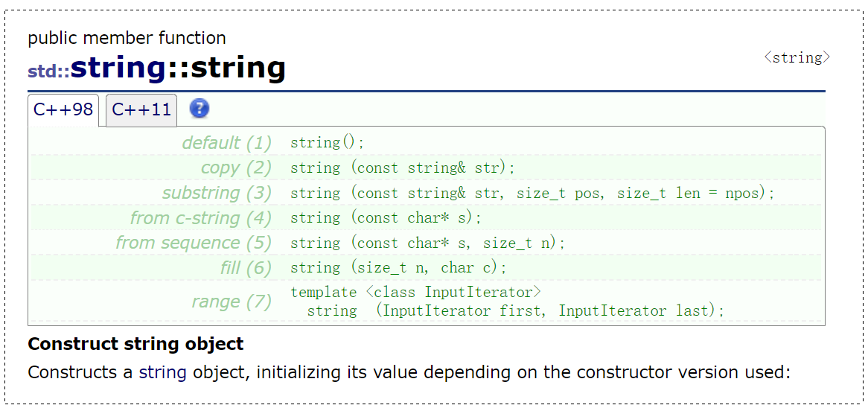
Task: Select the "copy (2)" constructor label
Action: point(237,168)
